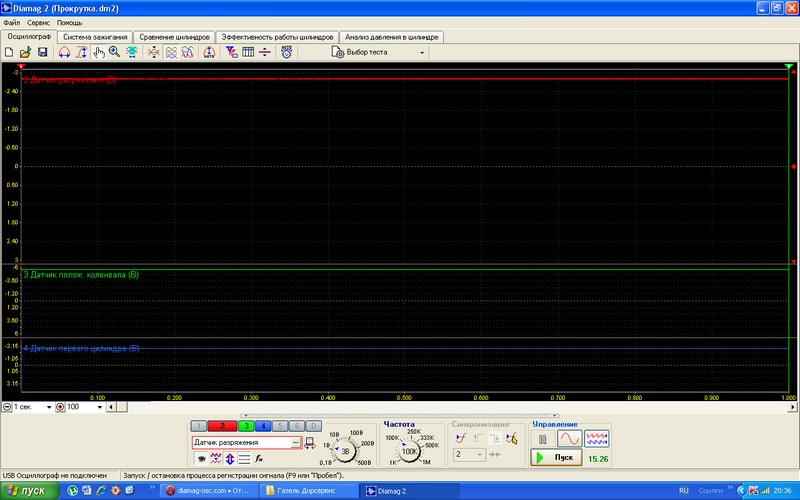Toggle channel visibility eye icon
This screenshot has width=800, height=500.
click(201, 459)
